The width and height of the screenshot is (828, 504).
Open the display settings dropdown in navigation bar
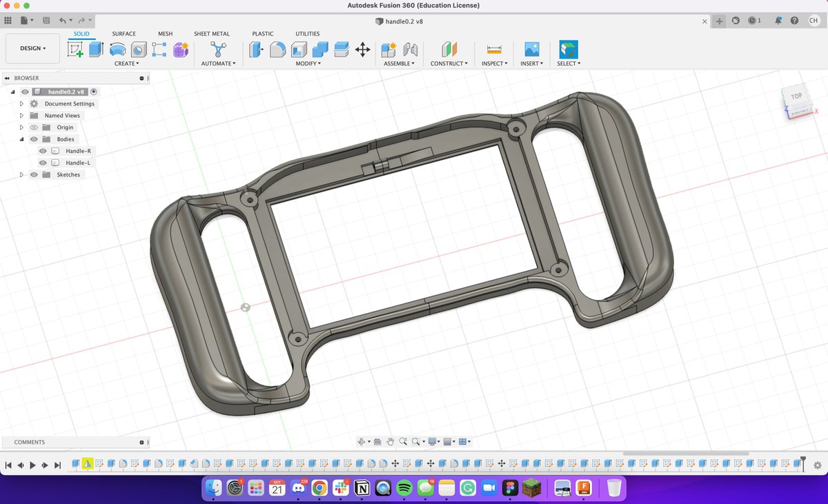click(x=432, y=441)
